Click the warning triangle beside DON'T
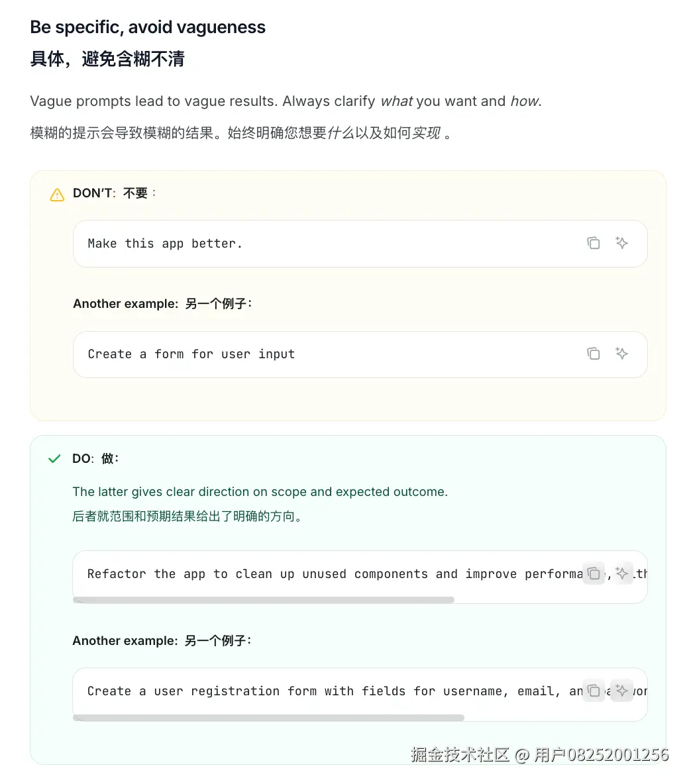This screenshot has height=784, width=689. [57, 194]
